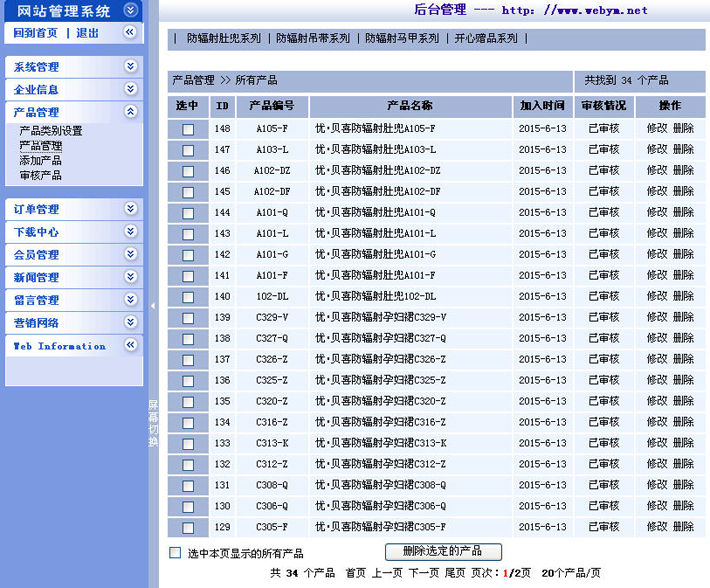710x588 pixels.
Task: Click chevron icon next to 下载中心
Action: click(130, 231)
